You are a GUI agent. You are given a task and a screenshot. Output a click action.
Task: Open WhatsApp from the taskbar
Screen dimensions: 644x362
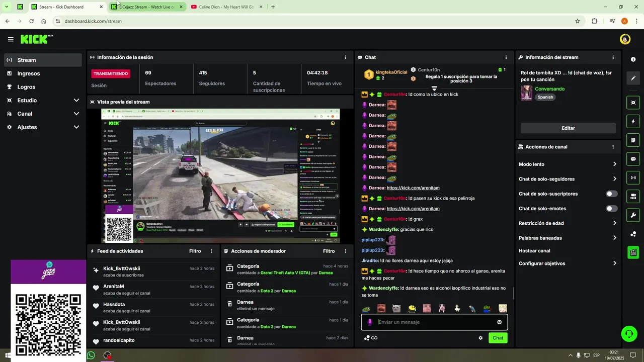point(91,355)
